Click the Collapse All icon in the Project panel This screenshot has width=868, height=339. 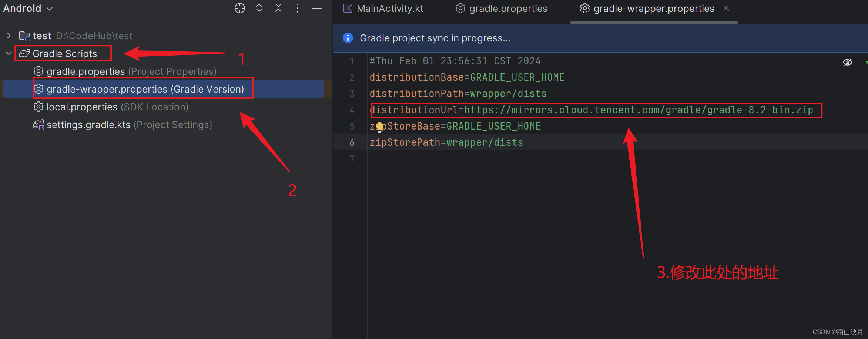click(278, 8)
